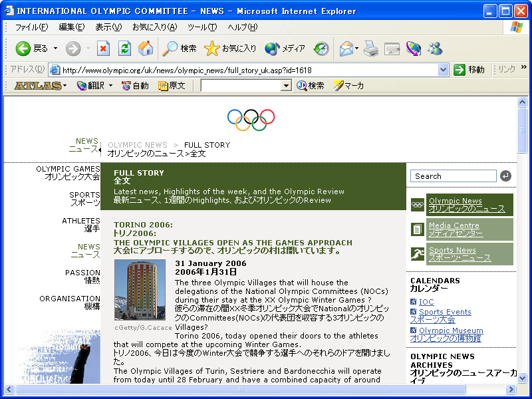
Task: Expand the 翻訳 dropdown arrow
Action: click(110, 86)
